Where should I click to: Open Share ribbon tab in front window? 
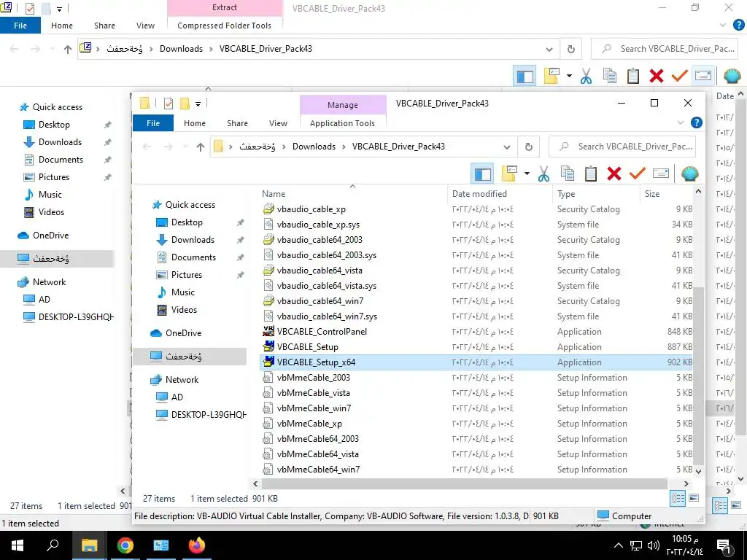237,123
